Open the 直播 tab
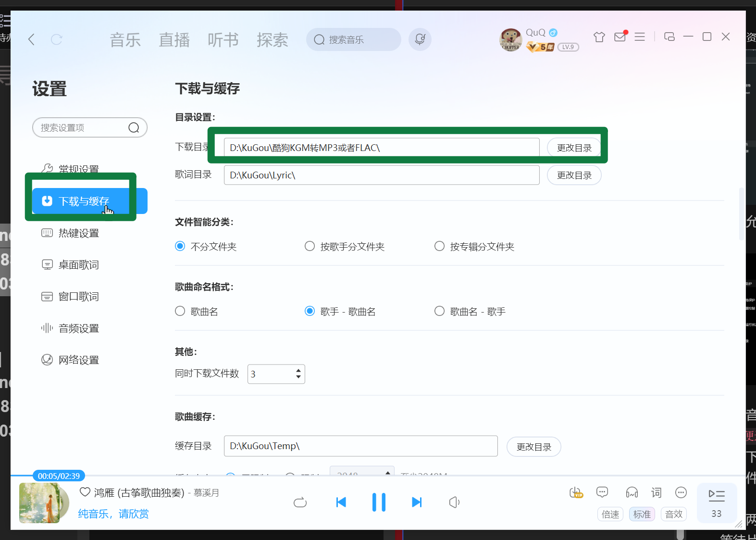This screenshot has width=756, height=540. click(174, 40)
